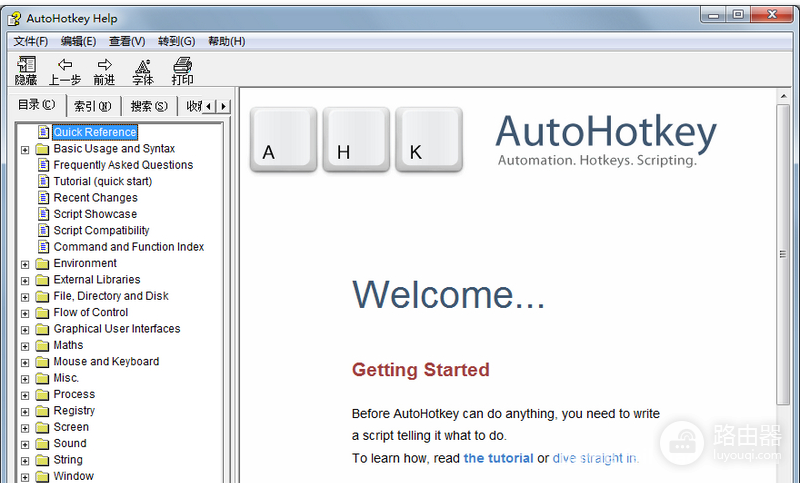Switch to the 索引 (Index) tab
Image resolution: width=800 pixels, height=483 pixels.
pyautogui.click(x=93, y=106)
